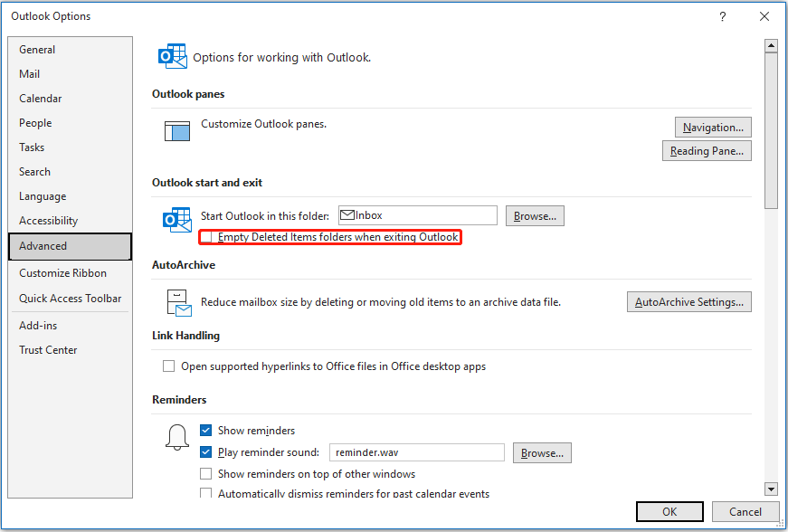Click the Outlook logo beside the options header
Screen dimensions: 788x532
[173, 56]
